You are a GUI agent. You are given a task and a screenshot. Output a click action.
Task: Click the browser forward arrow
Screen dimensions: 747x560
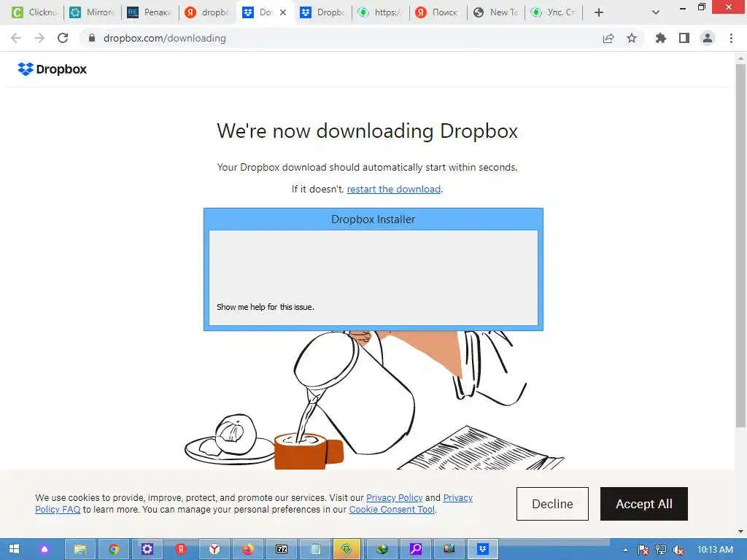(x=39, y=38)
